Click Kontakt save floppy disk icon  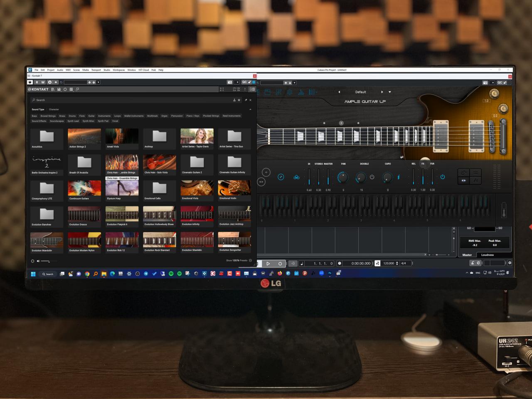(x=59, y=89)
